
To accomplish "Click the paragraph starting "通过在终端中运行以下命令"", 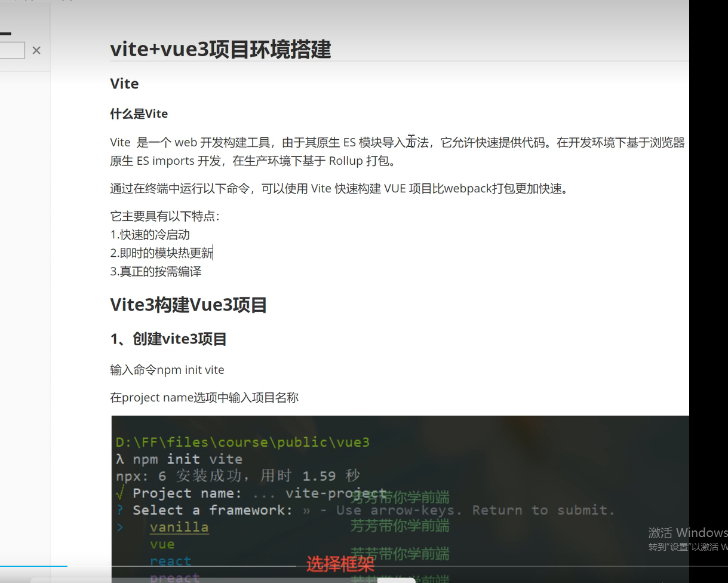I will [x=339, y=189].
